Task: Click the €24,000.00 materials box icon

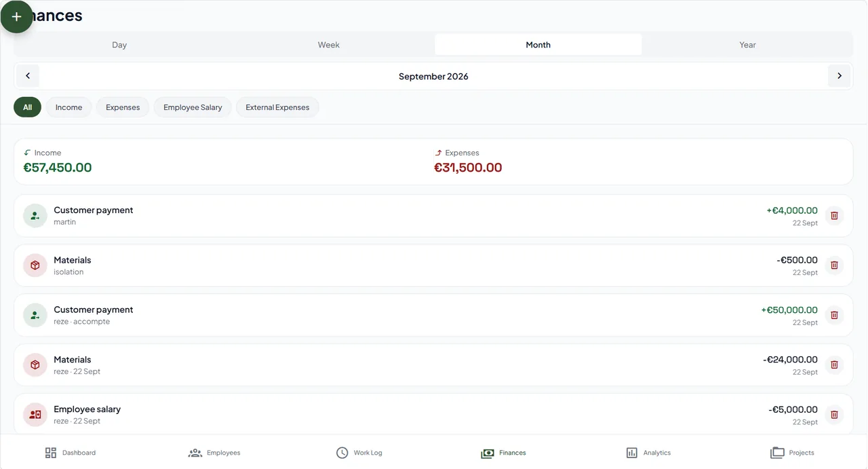Action: (x=35, y=364)
